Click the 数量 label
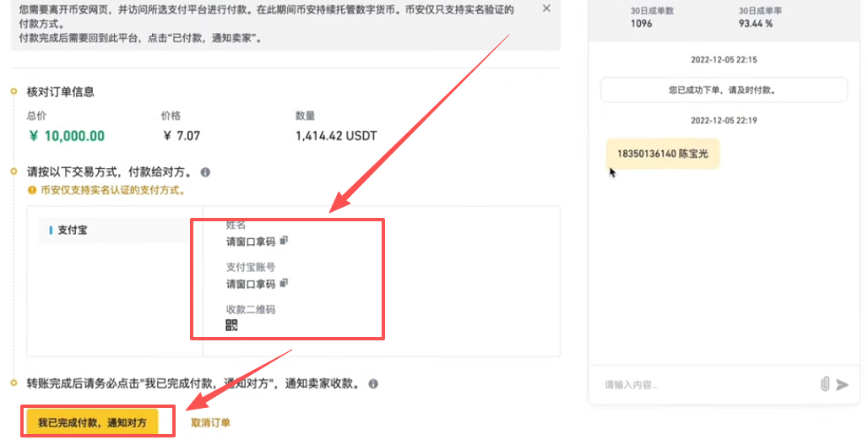The width and height of the screenshot is (868, 440). click(x=305, y=116)
